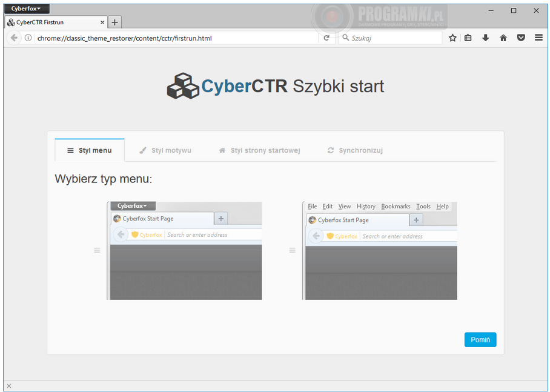Screen dimensions: 550x392
Task: Close the CyberCTR Firstrun tab
Action: tap(102, 22)
